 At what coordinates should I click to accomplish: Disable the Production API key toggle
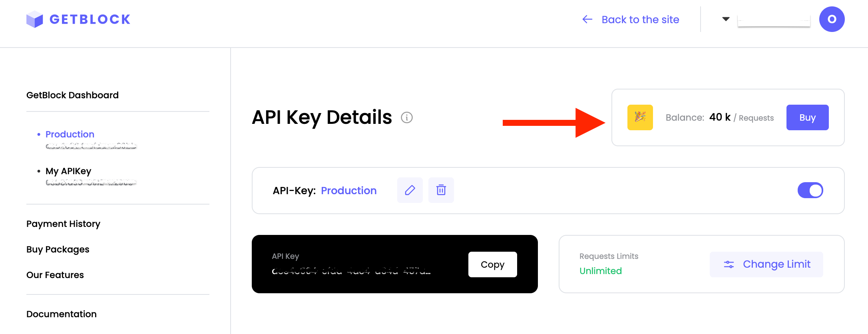pos(810,190)
